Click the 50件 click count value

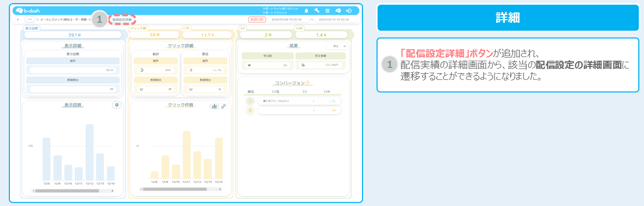point(154,35)
